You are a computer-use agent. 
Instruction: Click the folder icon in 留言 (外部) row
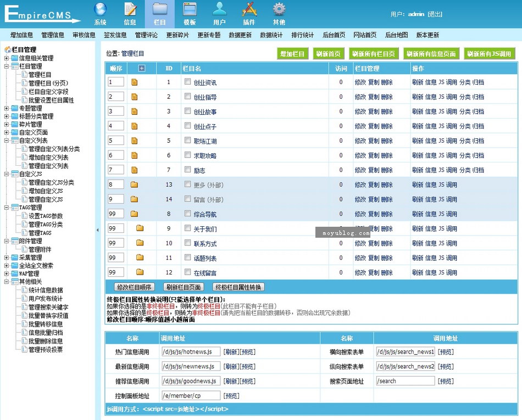[x=134, y=199]
